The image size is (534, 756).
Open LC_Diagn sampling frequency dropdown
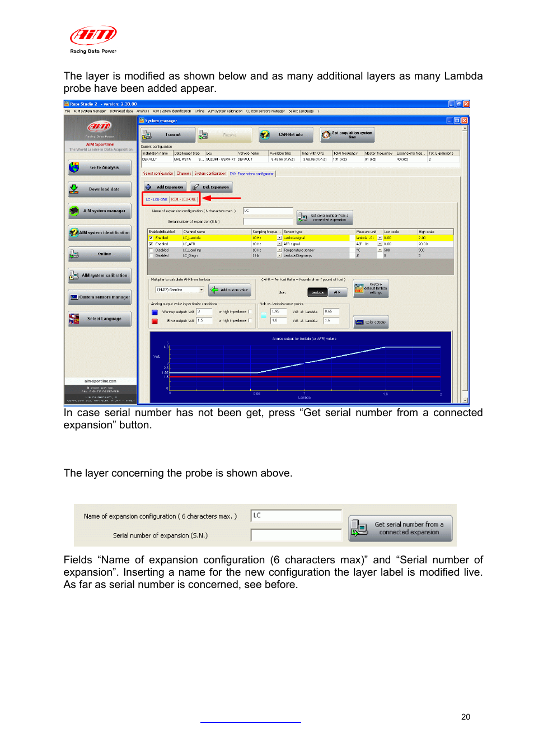tap(279, 255)
